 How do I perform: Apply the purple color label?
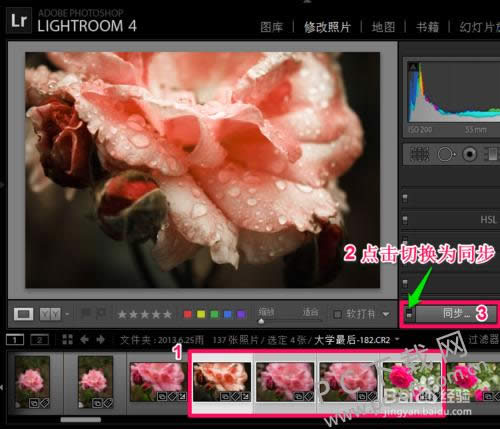tap(241, 314)
